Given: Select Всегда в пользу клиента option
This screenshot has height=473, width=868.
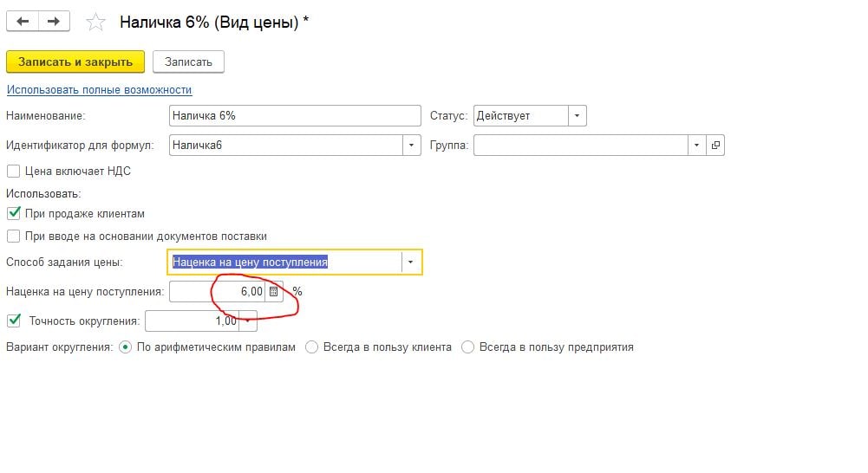Looking at the screenshot, I should (x=311, y=347).
